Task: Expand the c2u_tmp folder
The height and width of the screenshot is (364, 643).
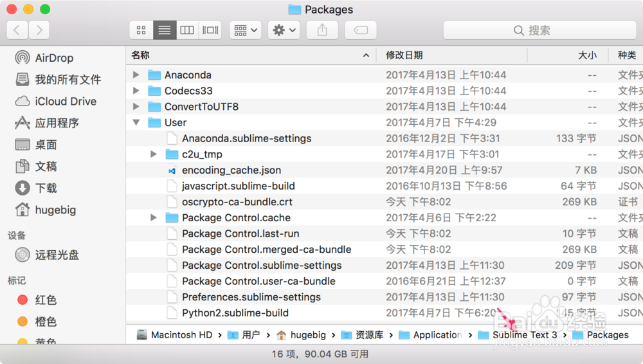Action: pos(154,154)
